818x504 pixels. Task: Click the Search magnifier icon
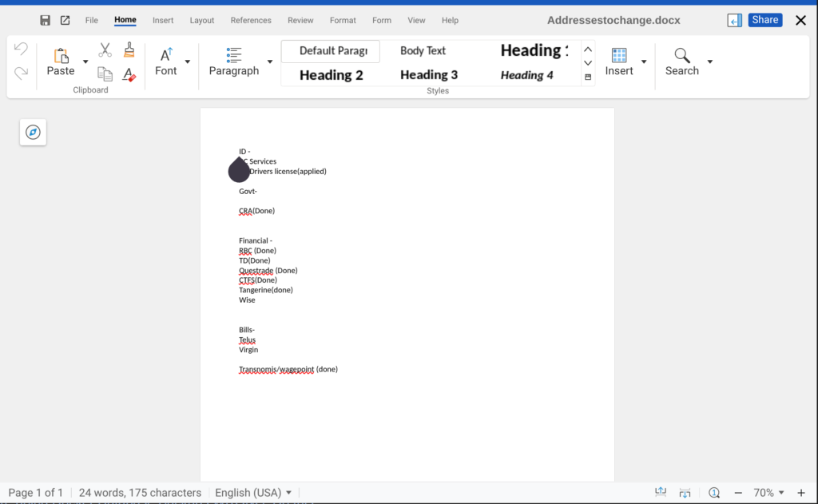tap(681, 55)
